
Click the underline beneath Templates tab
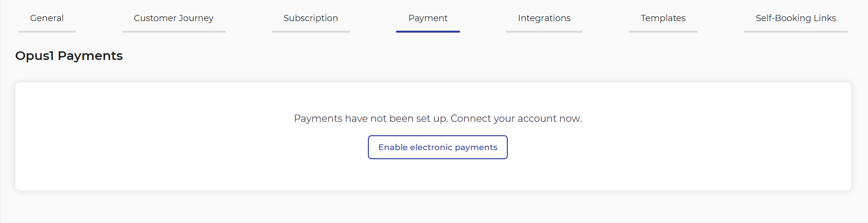coord(663,32)
